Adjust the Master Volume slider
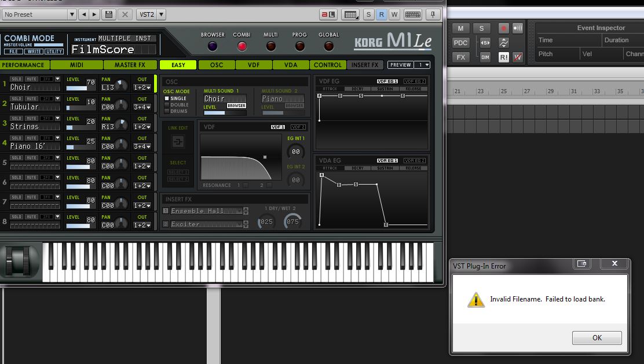Screen dimensions: 644x364 point(49,45)
